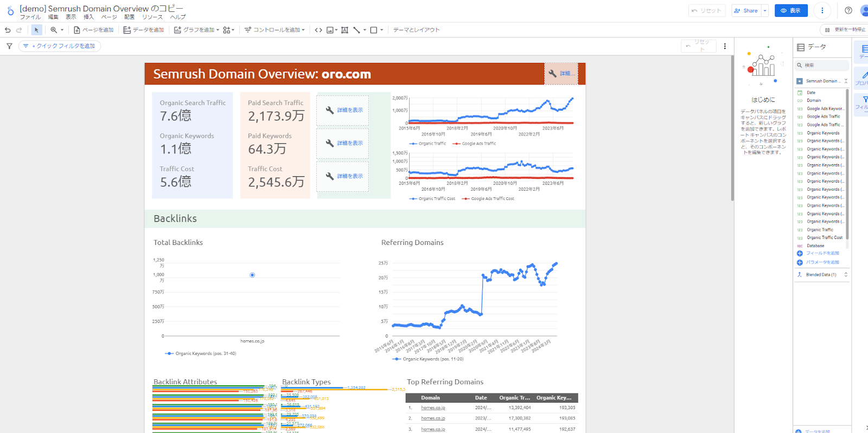Activate the selection mode pointer tool

pyautogui.click(x=36, y=30)
